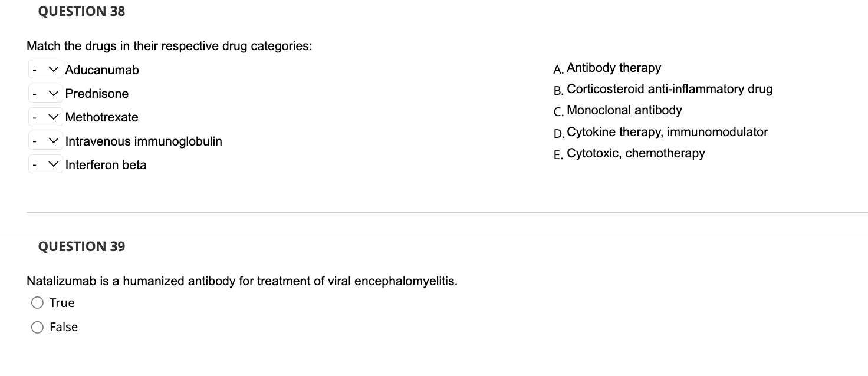
Task: Click 'D. Cytokine therapy, immunomodulator' text
Action: [x=666, y=132]
